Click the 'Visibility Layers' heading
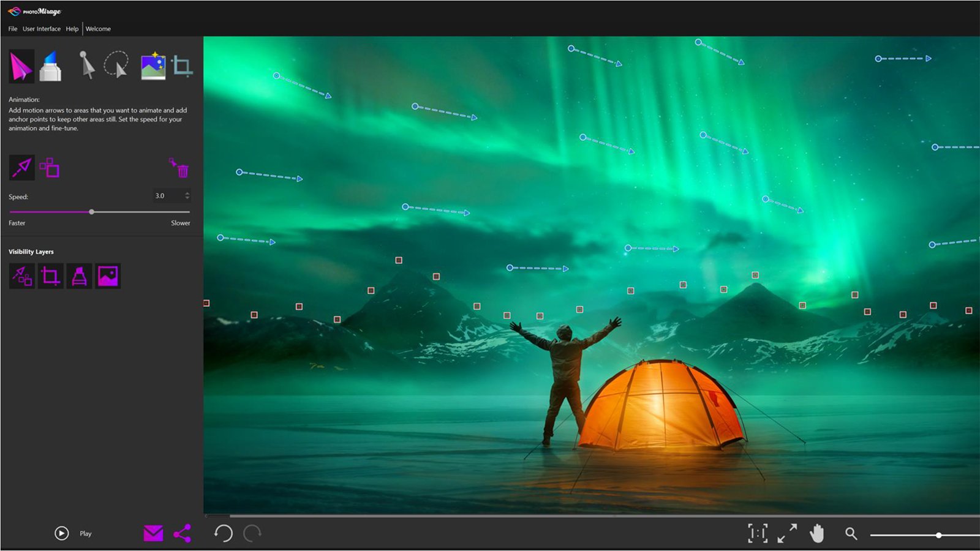This screenshot has width=980, height=551. (31, 252)
